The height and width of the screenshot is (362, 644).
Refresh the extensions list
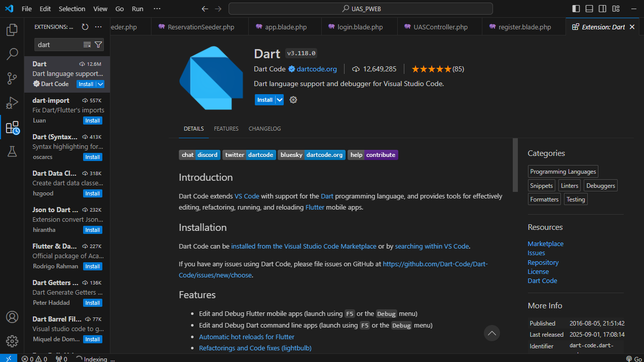(x=85, y=27)
